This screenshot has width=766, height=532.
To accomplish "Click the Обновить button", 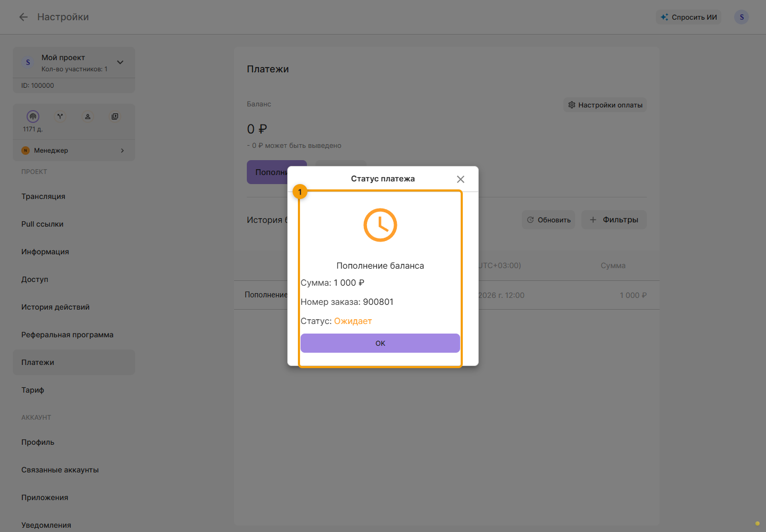I will [x=548, y=220].
